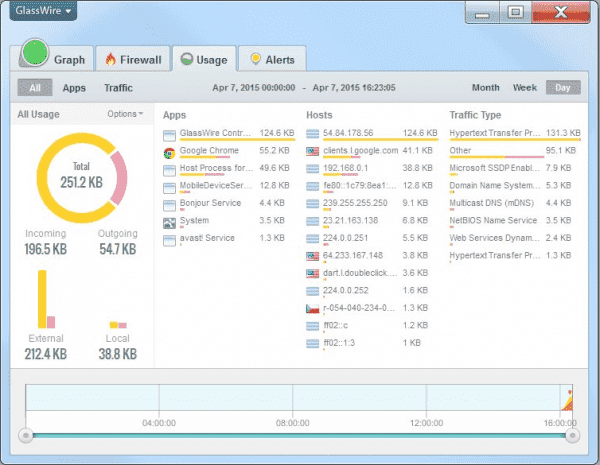Click the System app icon

pos(169,223)
